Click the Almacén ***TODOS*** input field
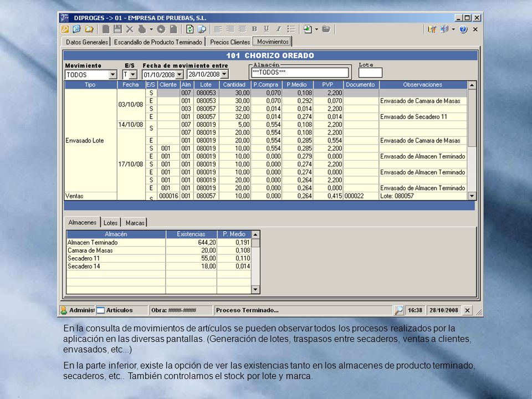This screenshot has height=399, width=532. pos(300,73)
